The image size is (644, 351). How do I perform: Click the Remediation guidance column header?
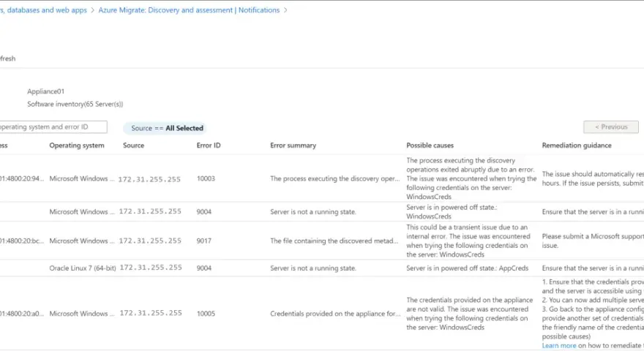point(577,146)
